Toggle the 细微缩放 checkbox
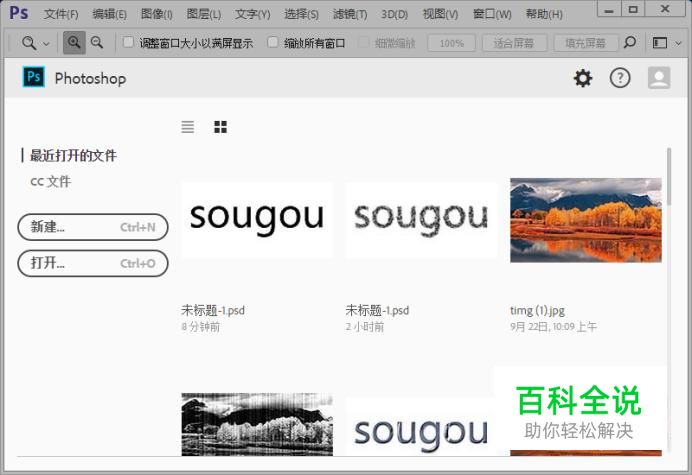Image resolution: width=692 pixels, height=475 pixels. 363,42
